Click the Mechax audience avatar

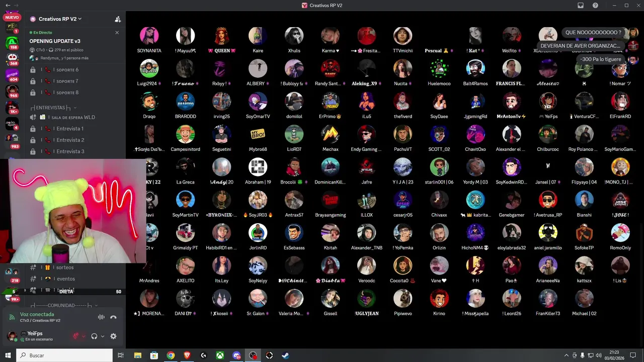click(331, 134)
